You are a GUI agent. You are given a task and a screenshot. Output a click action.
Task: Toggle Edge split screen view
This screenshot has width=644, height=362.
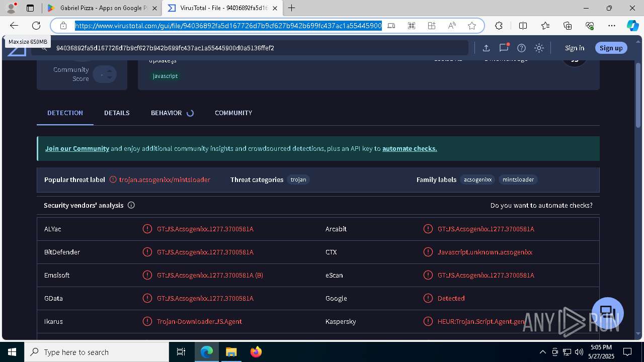(523, 26)
